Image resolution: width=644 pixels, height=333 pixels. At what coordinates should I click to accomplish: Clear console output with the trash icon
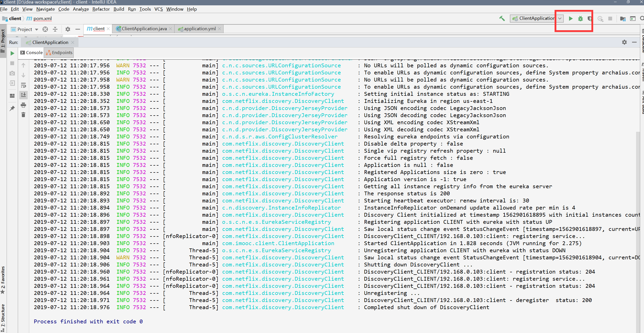(23, 115)
